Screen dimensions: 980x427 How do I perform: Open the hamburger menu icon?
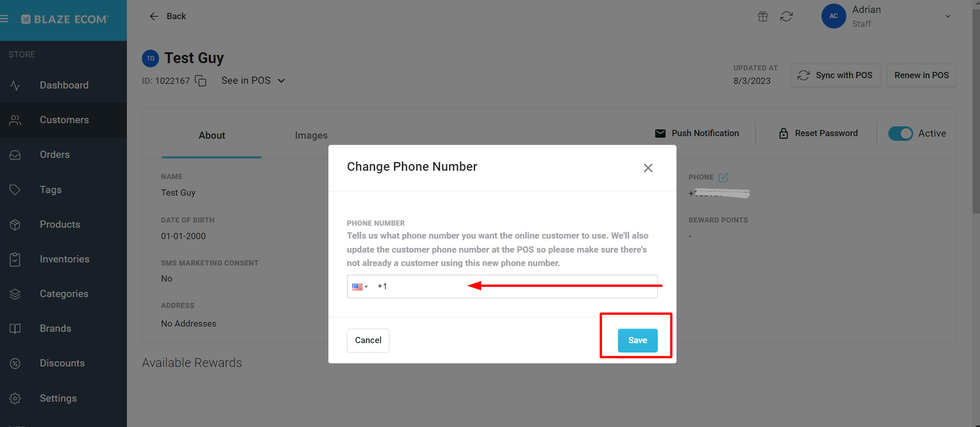tap(4, 19)
